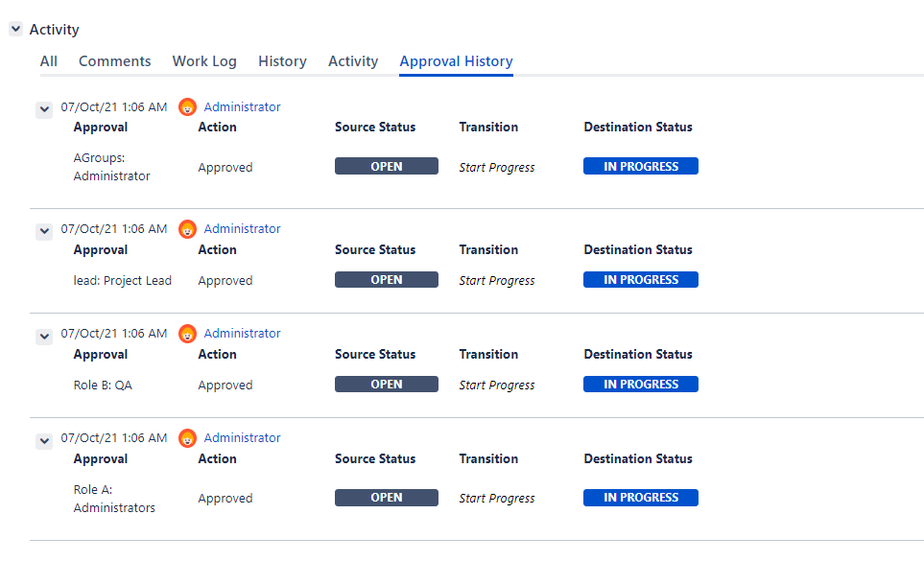924x561 pixels.
Task: Click OPEN status badge in first entry
Action: pos(387,167)
